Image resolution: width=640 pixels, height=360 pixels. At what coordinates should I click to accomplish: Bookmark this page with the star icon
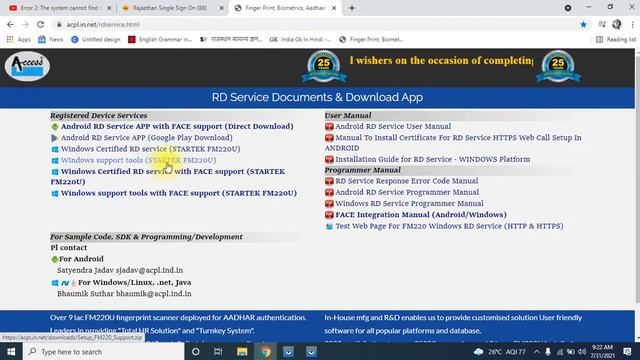point(583,24)
